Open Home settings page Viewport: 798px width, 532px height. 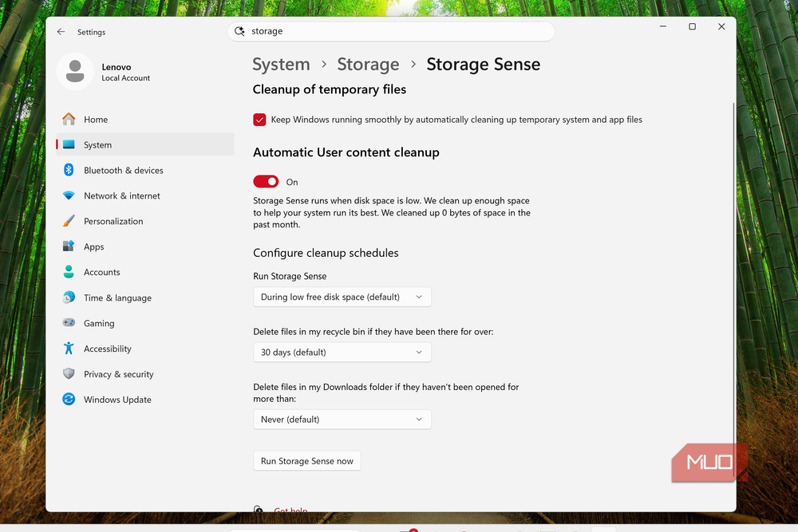[145, 119]
